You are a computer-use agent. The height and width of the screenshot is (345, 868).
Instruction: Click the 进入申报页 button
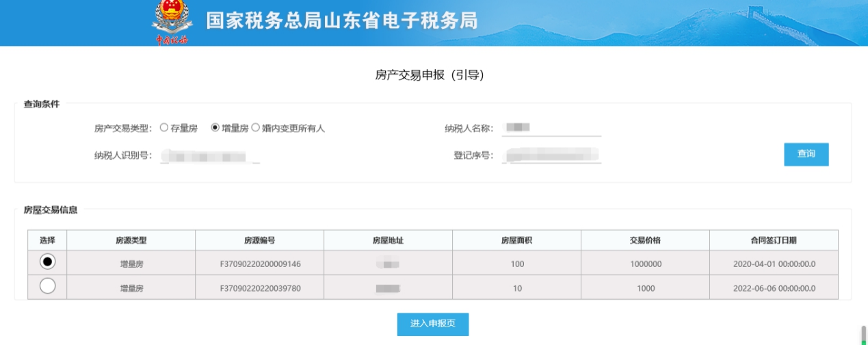(x=432, y=324)
